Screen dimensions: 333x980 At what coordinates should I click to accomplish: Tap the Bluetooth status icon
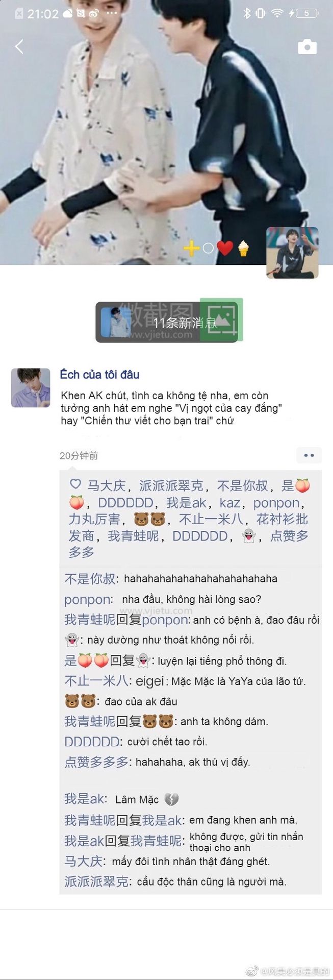click(x=247, y=13)
